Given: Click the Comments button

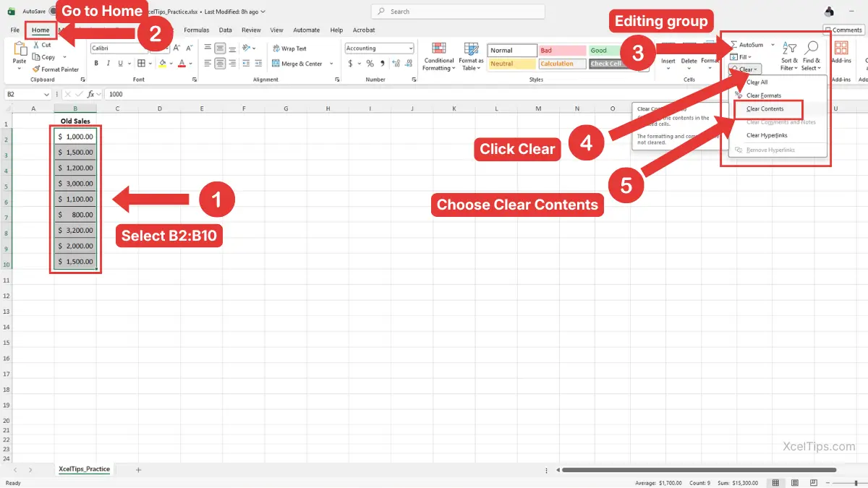Looking at the screenshot, I should (843, 30).
